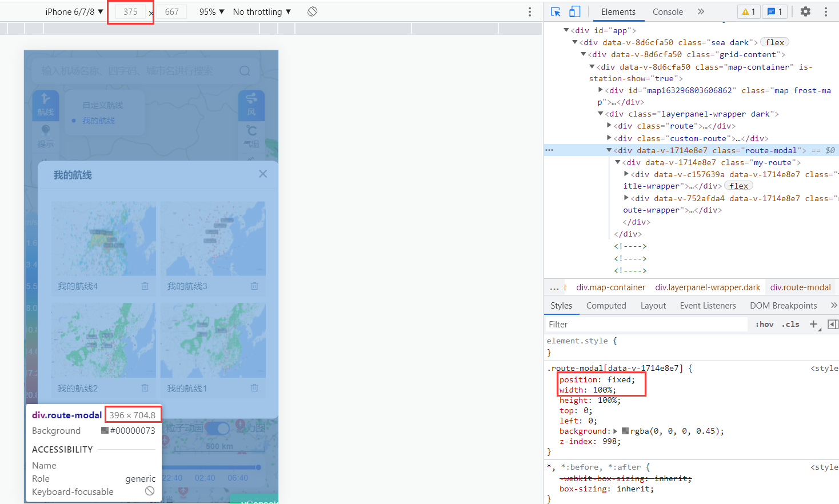Viewport: 839px width, 504px height.
Task: Click the styles Filter input
Action: pyautogui.click(x=646, y=324)
